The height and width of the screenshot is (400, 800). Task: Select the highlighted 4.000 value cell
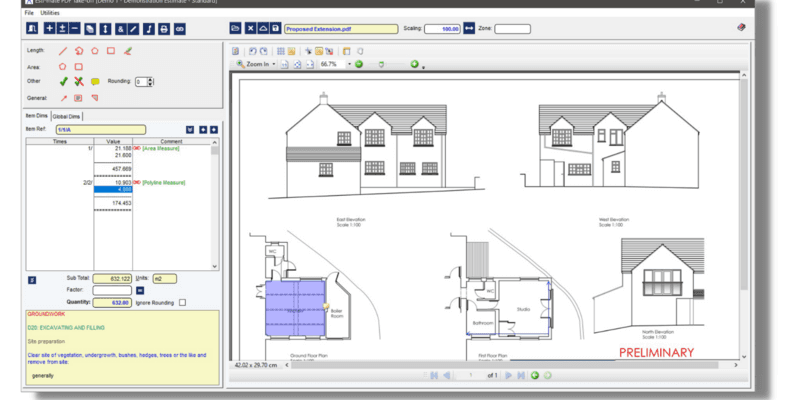[113, 189]
